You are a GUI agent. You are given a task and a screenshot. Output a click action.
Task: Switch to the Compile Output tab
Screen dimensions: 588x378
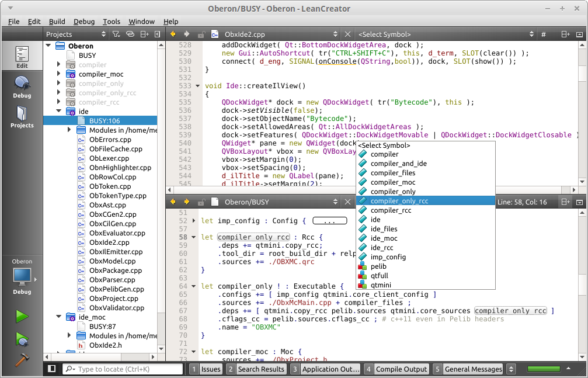(x=401, y=369)
